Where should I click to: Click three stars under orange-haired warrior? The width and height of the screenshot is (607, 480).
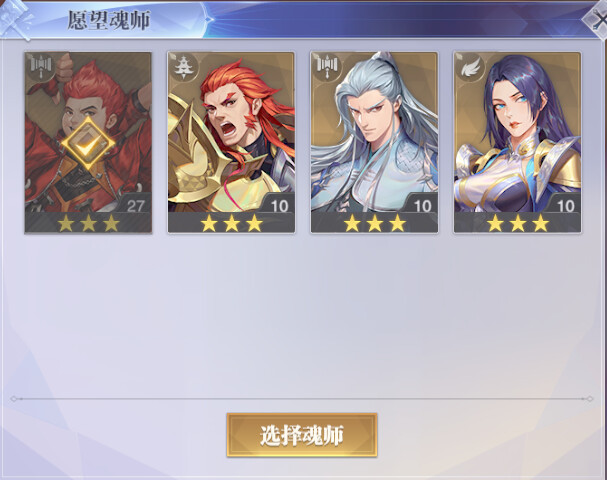pos(231,223)
